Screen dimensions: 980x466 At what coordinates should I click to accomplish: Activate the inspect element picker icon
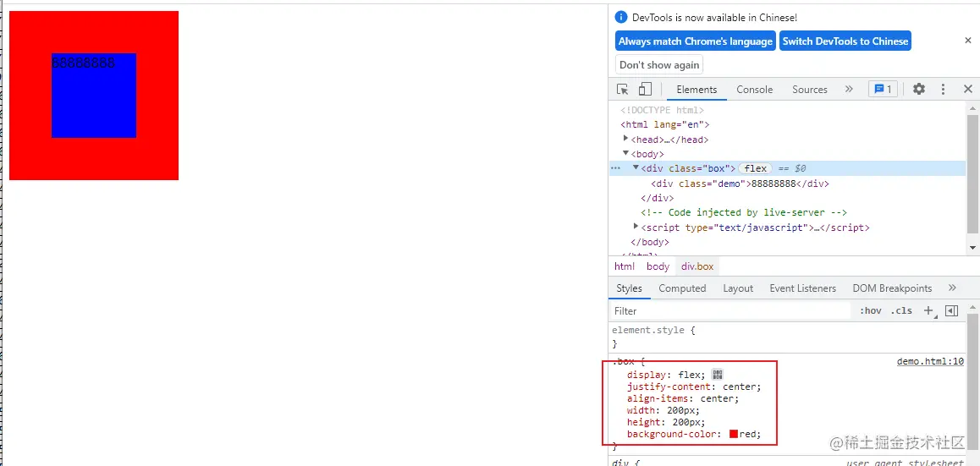(623, 90)
